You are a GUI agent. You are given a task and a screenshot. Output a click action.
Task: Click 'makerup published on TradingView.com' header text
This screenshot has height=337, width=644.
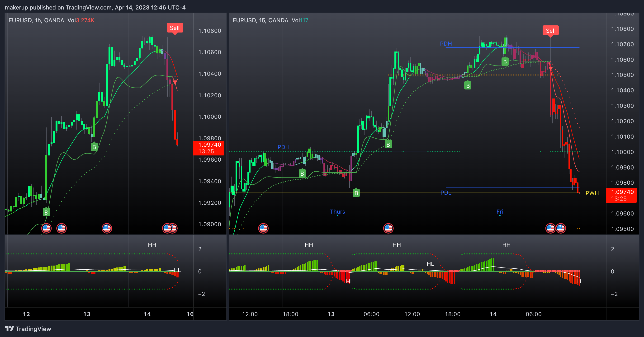point(58,8)
